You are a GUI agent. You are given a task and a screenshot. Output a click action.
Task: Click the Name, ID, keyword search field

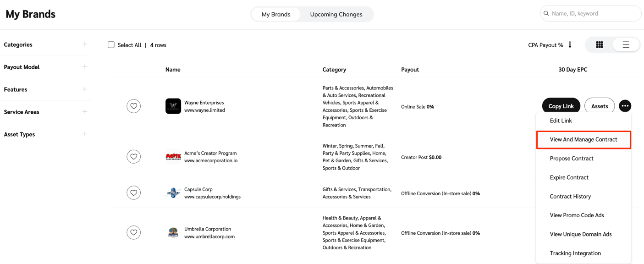tap(594, 14)
